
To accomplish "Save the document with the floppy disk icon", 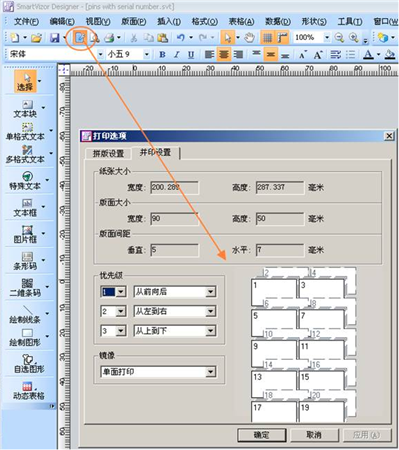I will (55, 38).
